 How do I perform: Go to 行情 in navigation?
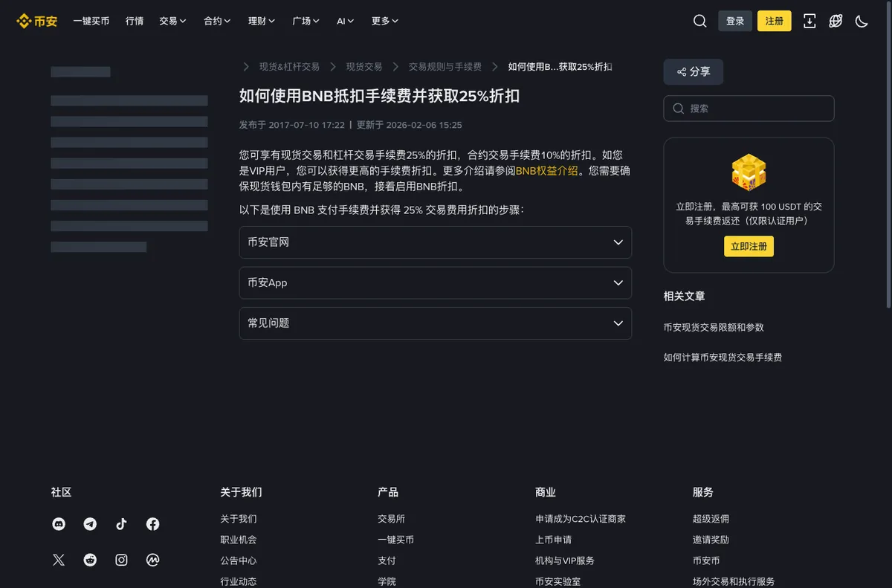pyautogui.click(x=135, y=21)
